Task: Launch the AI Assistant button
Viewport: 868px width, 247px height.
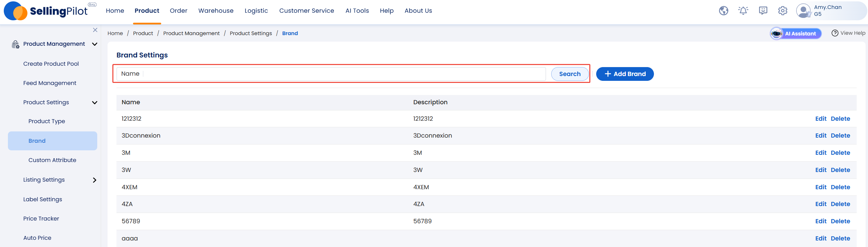Action: [796, 33]
